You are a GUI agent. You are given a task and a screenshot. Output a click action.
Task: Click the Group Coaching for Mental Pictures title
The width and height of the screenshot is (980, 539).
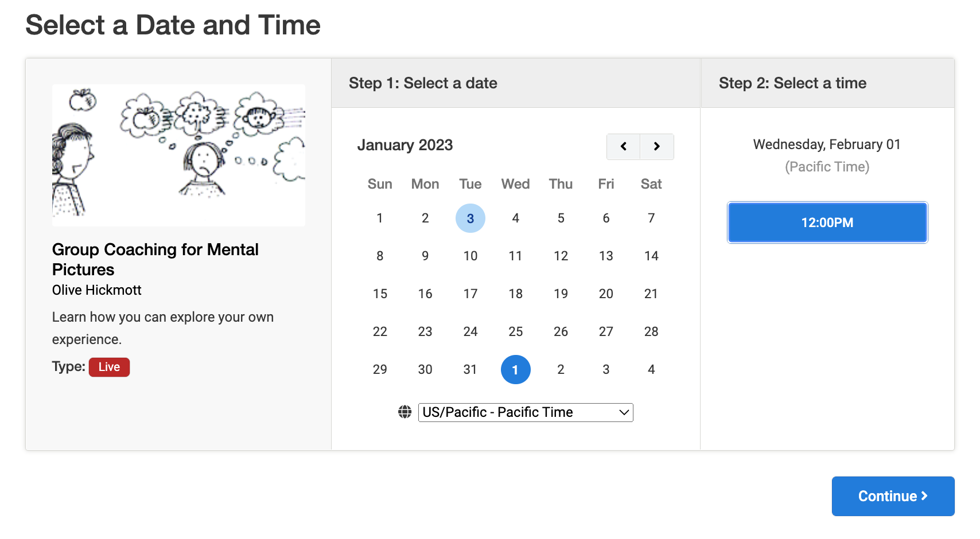(x=155, y=259)
